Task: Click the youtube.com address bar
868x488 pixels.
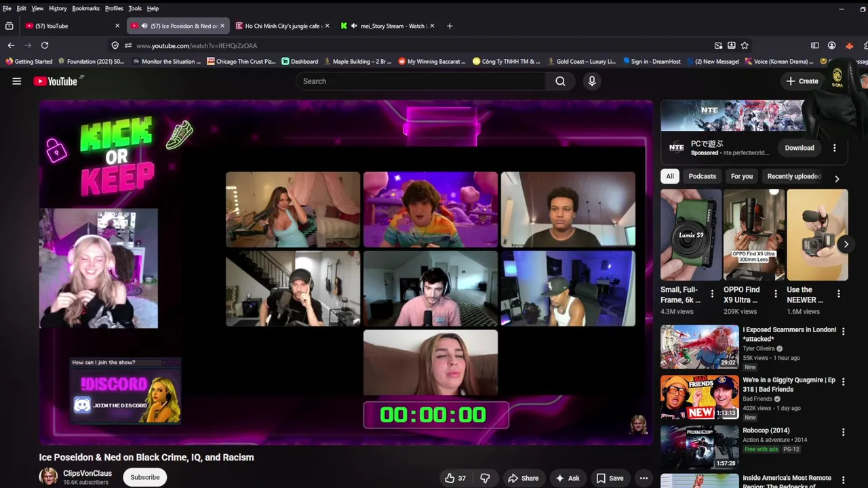Action: 420,45
